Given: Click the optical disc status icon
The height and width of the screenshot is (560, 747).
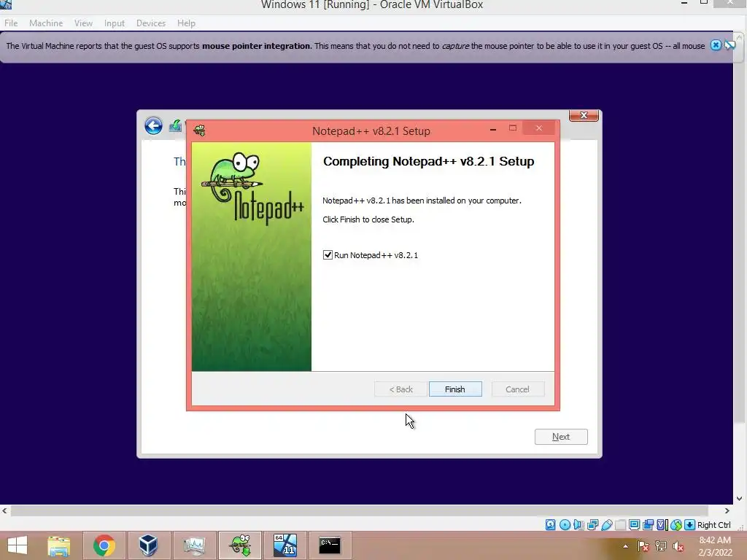Looking at the screenshot, I should click(x=565, y=525).
